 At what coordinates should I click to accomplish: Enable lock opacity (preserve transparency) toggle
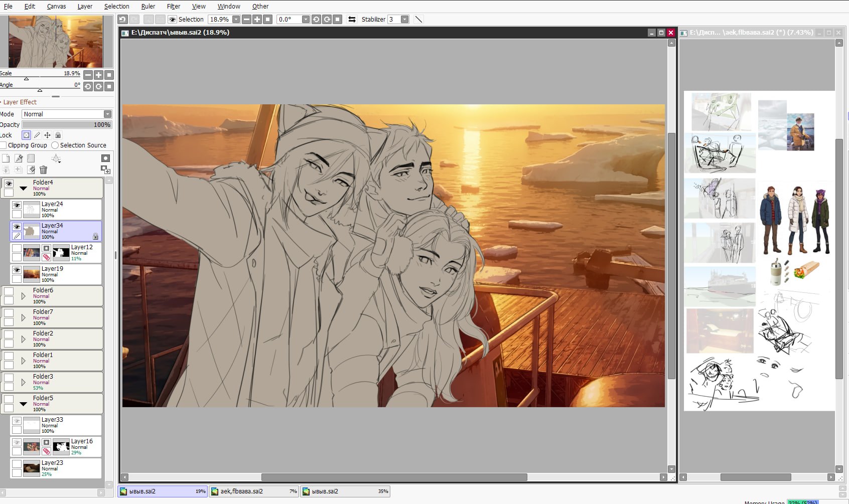tap(26, 135)
